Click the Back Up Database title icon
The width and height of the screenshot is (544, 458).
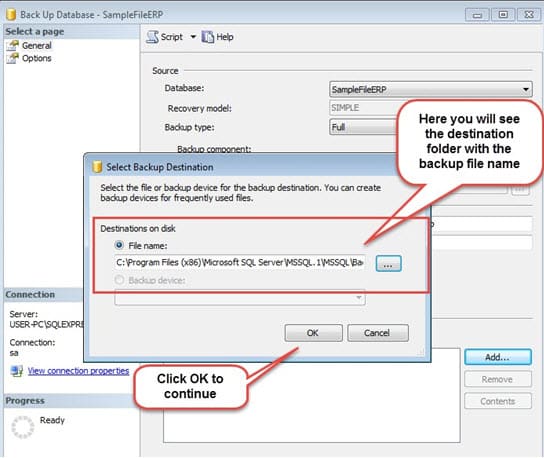point(11,15)
